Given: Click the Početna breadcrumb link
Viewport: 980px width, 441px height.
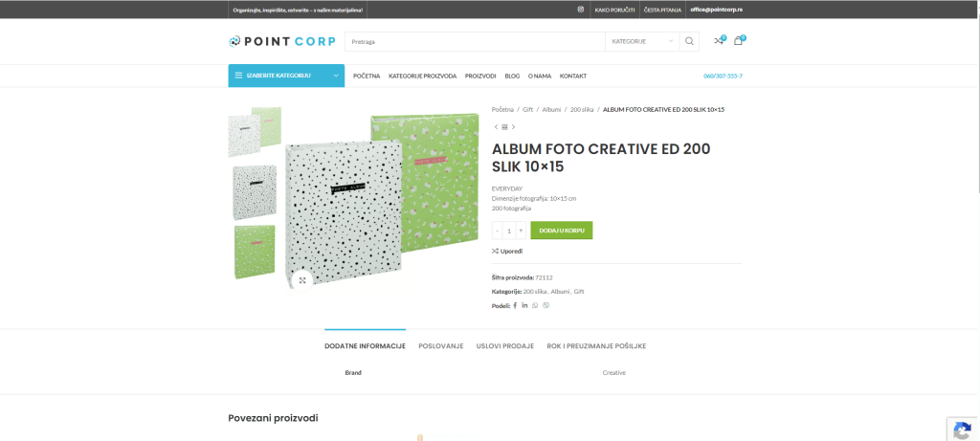Looking at the screenshot, I should click(x=502, y=109).
